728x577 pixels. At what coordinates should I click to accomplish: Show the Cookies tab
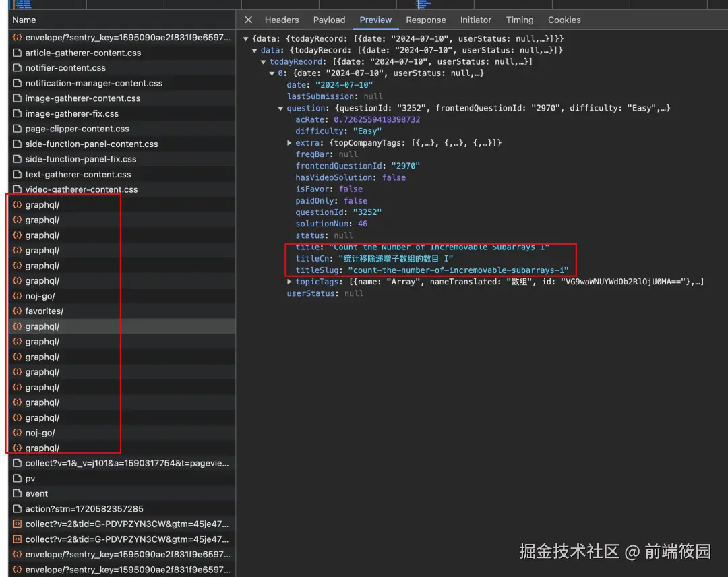click(x=564, y=20)
